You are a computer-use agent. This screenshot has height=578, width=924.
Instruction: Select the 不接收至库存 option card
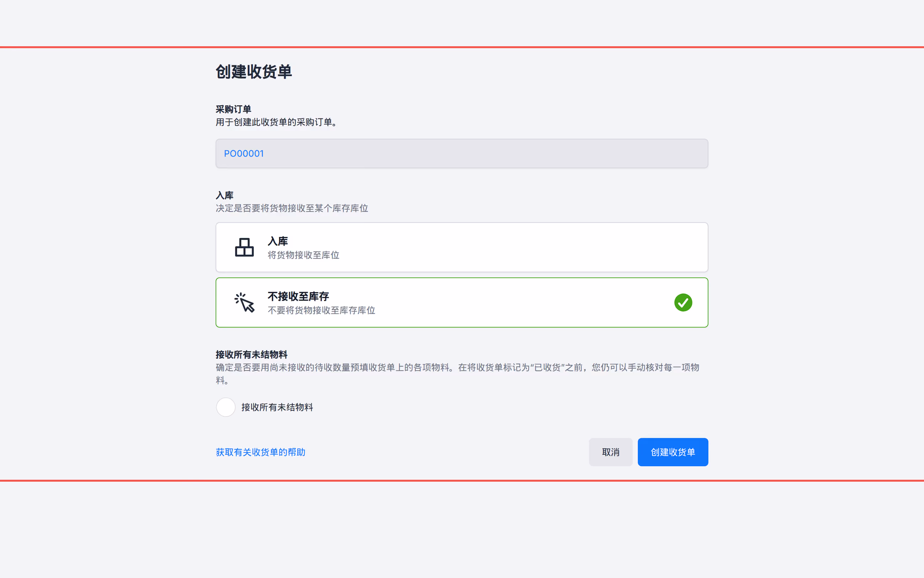[x=462, y=302]
